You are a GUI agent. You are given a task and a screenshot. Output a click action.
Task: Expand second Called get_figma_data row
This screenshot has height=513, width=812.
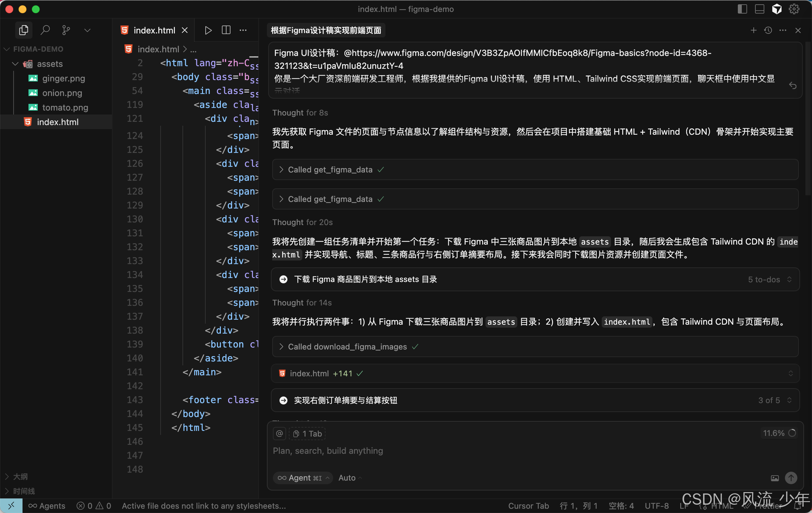(535, 199)
